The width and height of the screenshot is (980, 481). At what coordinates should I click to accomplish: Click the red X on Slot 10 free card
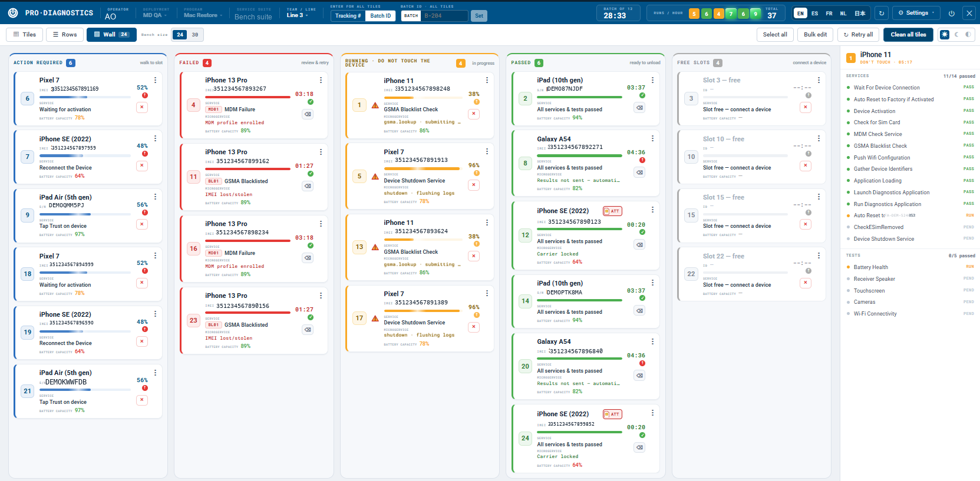[x=806, y=165]
